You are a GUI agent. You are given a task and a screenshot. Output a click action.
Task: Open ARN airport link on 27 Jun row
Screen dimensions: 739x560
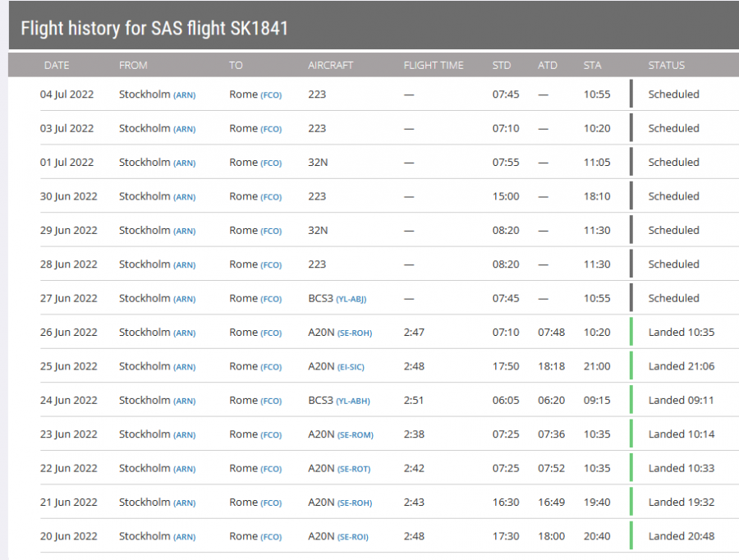tap(184, 300)
